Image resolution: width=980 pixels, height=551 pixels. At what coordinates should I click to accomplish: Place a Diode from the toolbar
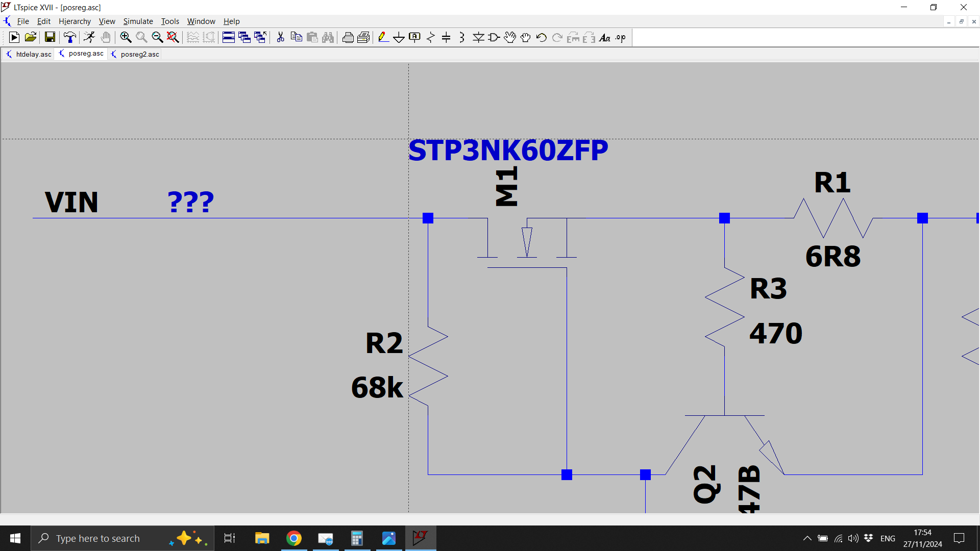478,37
